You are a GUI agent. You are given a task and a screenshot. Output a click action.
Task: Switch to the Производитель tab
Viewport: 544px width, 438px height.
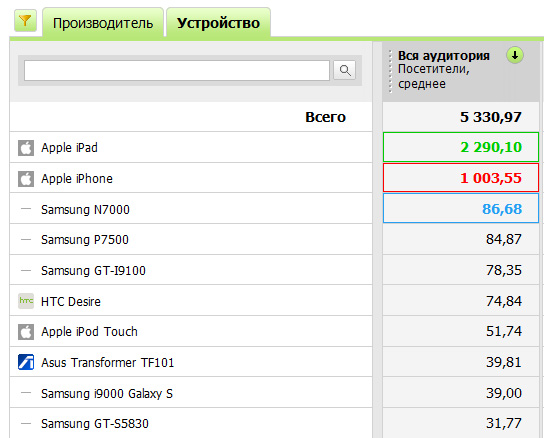tap(103, 23)
